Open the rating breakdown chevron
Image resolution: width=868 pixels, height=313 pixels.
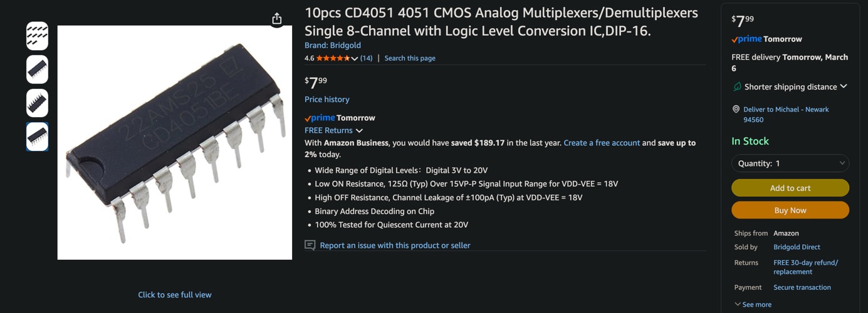pos(355,59)
